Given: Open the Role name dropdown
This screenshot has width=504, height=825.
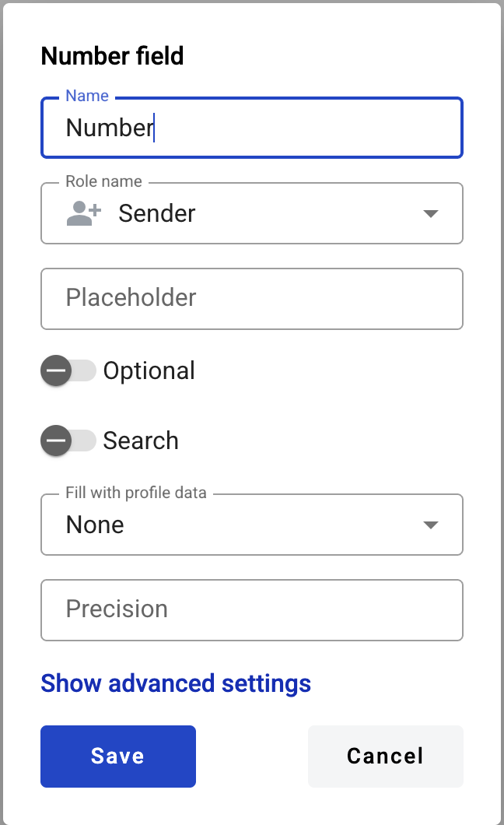Looking at the screenshot, I should click(x=252, y=213).
